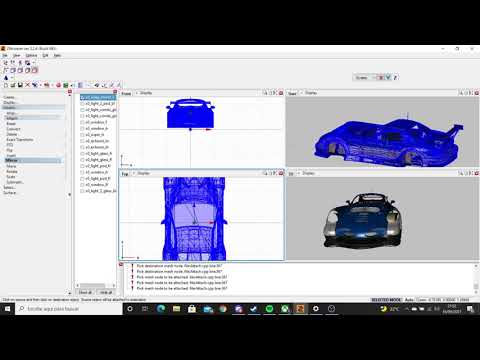Click the X delete icon in the toolbar
Image resolution: width=480 pixels, height=360 pixels.
click(x=27, y=85)
